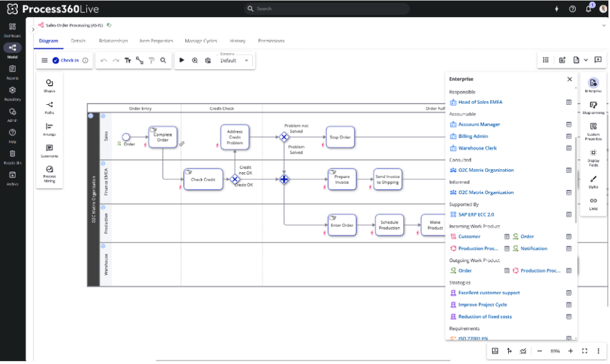Open the Shapes palette

click(x=49, y=85)
